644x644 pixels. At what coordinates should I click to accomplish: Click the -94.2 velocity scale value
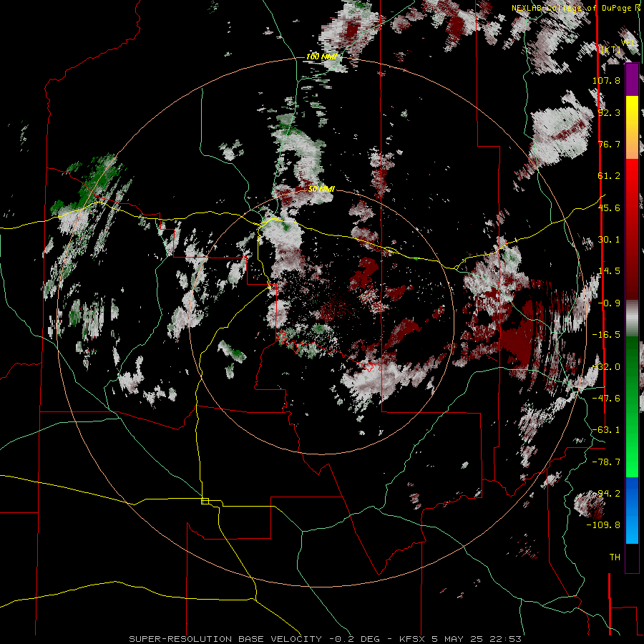[x=606, y=494]
